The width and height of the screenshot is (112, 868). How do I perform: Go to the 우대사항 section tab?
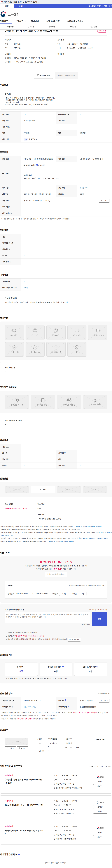point(52,27)
